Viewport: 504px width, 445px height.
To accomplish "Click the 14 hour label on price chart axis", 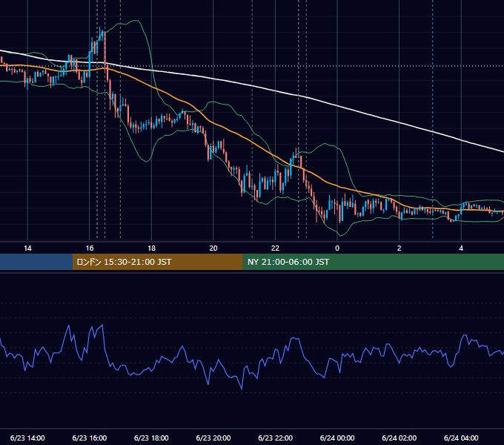I will tap(27, 248).
